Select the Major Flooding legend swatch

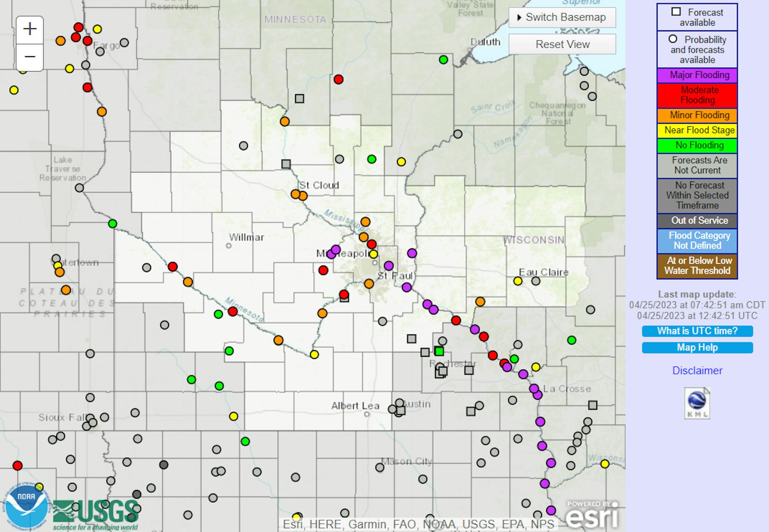click(x=697, y=75)
